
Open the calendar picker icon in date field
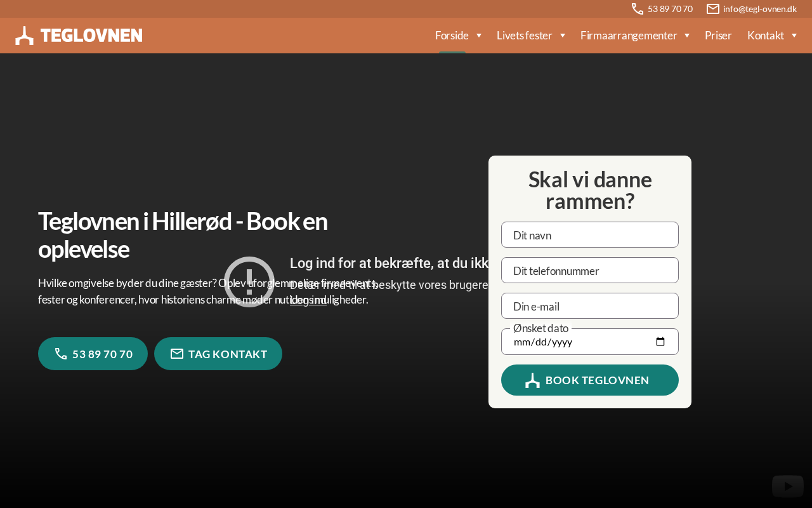point(660,342)
